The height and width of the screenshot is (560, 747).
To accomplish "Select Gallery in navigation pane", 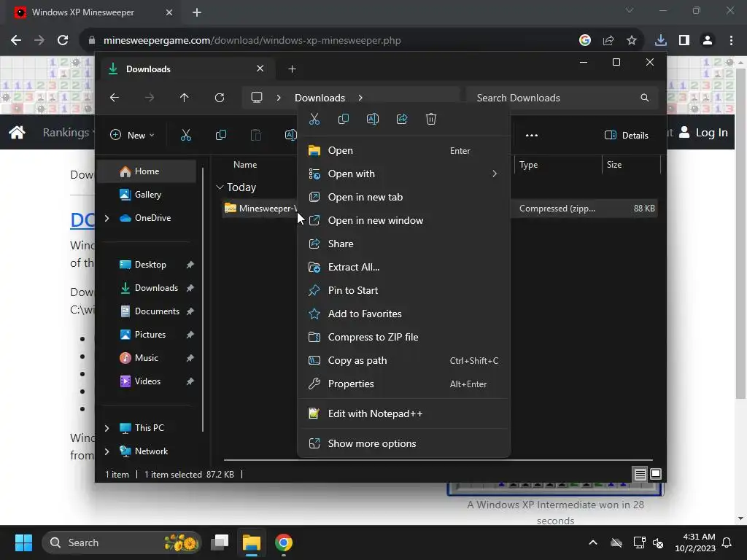I will pyautogui.click(x=147, y=195).
